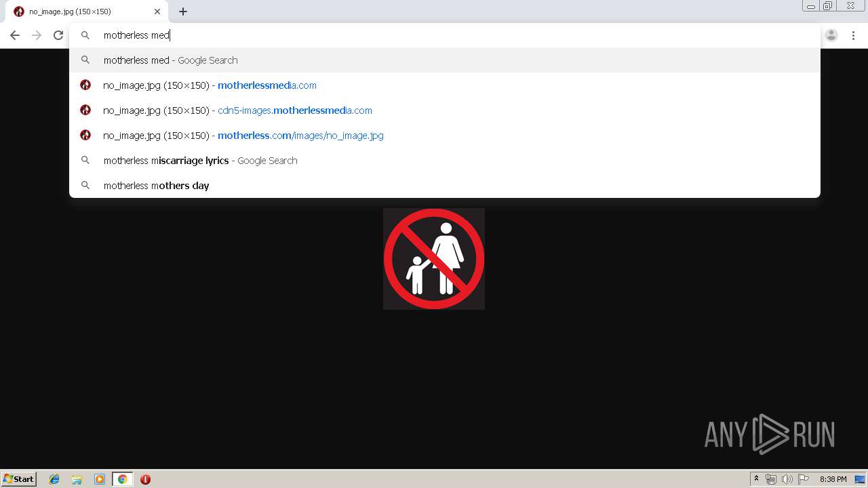Click the favicon beside the cdn5-images suggestion

(85, 110)
